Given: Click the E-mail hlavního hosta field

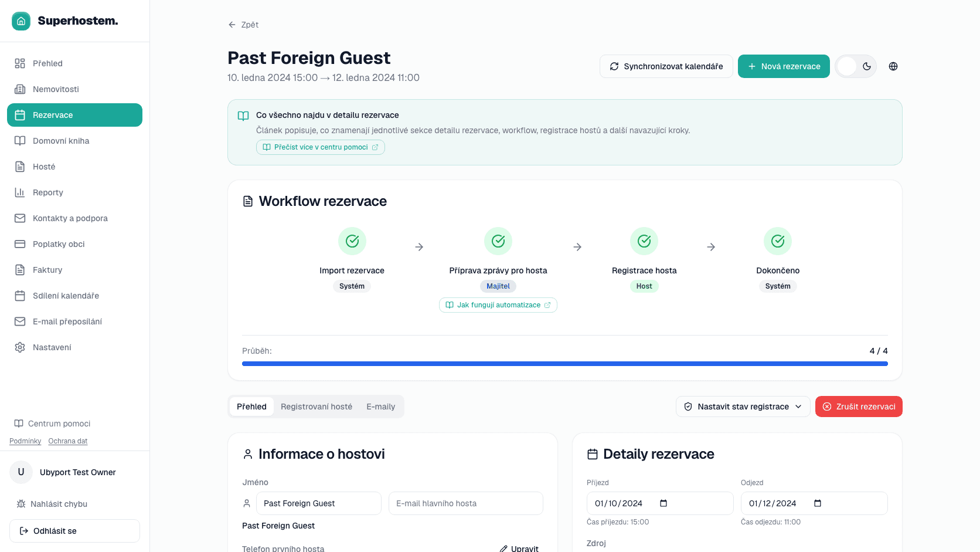Looking at the screenshot, I should point(466,503).
